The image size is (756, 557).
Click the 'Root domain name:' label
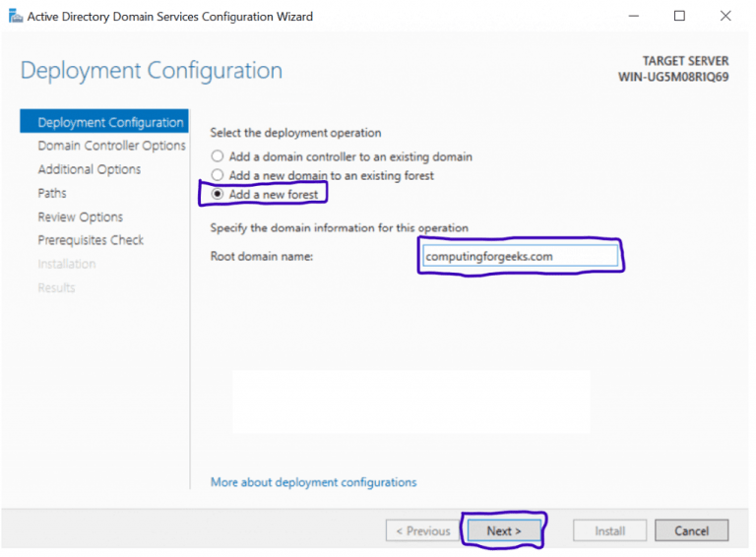(x=261, y=256)
